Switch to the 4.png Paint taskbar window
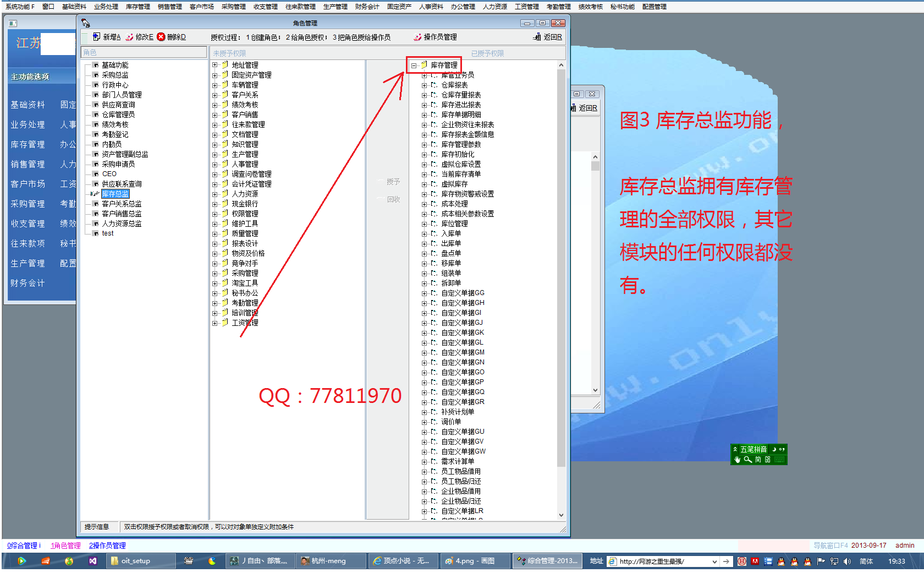 click(469, 561)
